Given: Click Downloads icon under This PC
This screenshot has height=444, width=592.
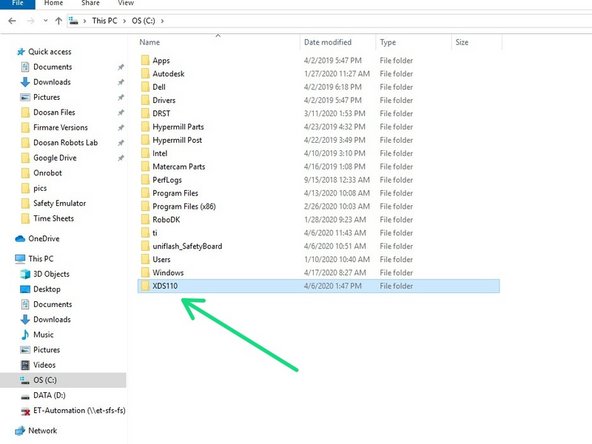Looking at the screenshot, I should click(25, 319).
